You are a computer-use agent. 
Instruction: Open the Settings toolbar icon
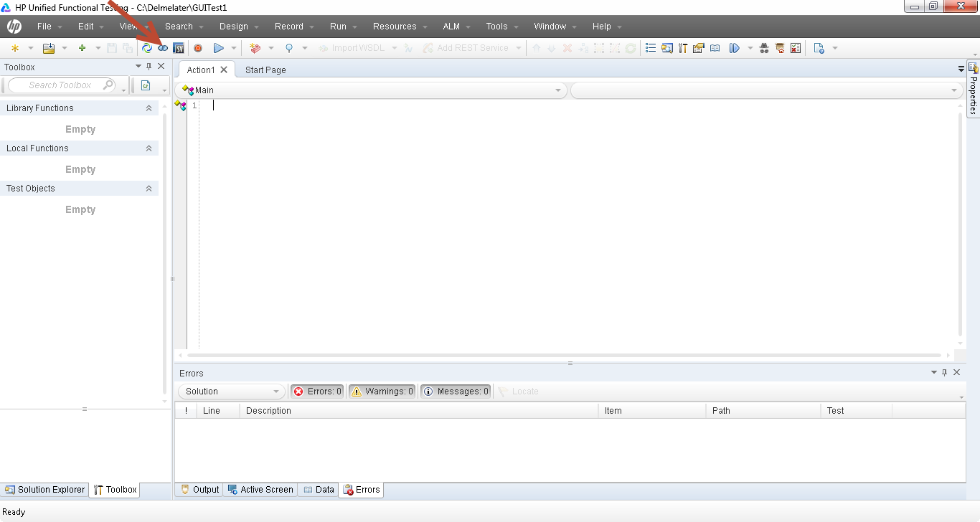[683, 48]
